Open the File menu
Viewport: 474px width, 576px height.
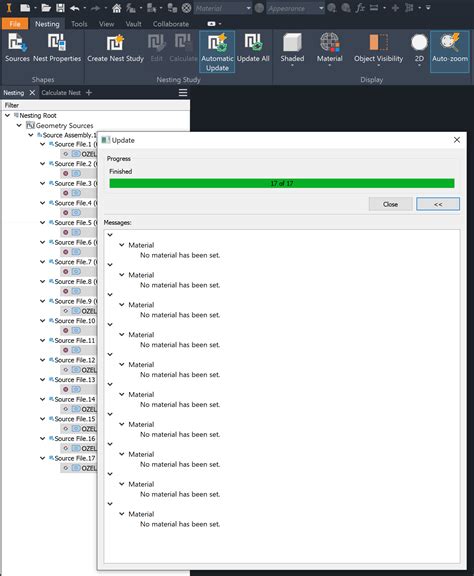15,24
